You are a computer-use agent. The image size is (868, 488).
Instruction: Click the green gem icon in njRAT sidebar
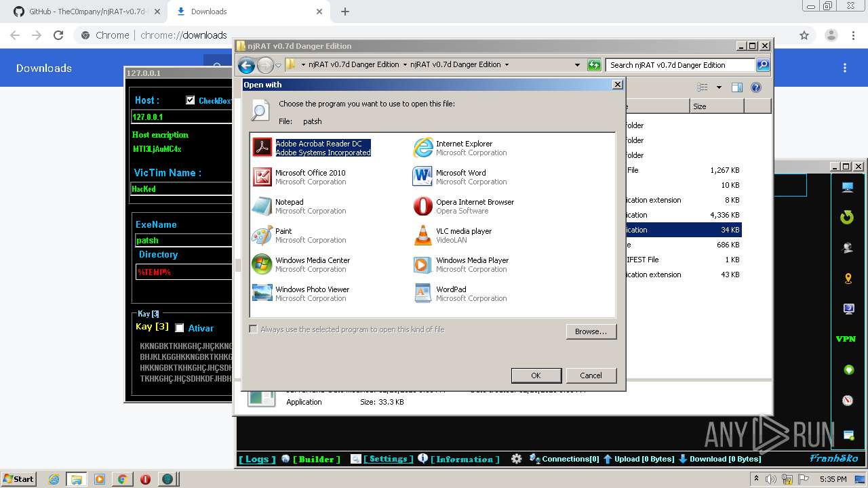click(x=848, y=370)
